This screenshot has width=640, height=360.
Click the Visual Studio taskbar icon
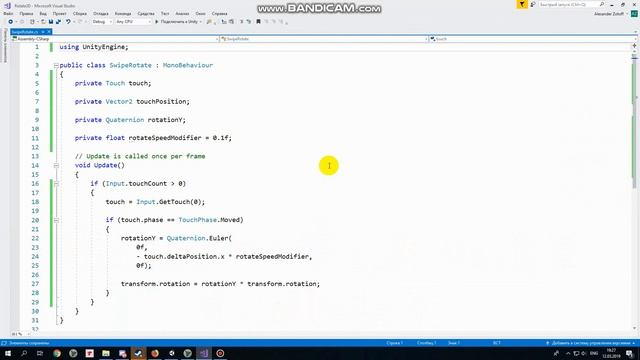click(204, 353)
